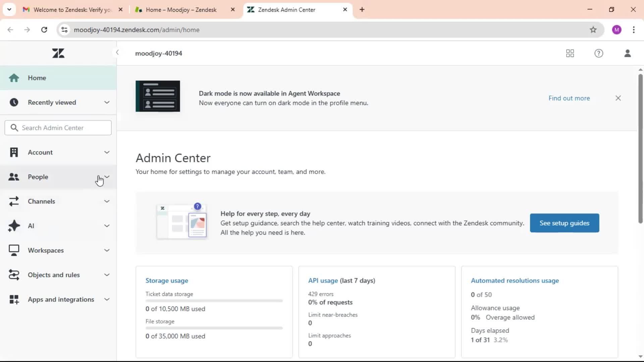View site information icon in address bar
The height and width of the screenshot is (362, 644).
(x=64, y=29)
